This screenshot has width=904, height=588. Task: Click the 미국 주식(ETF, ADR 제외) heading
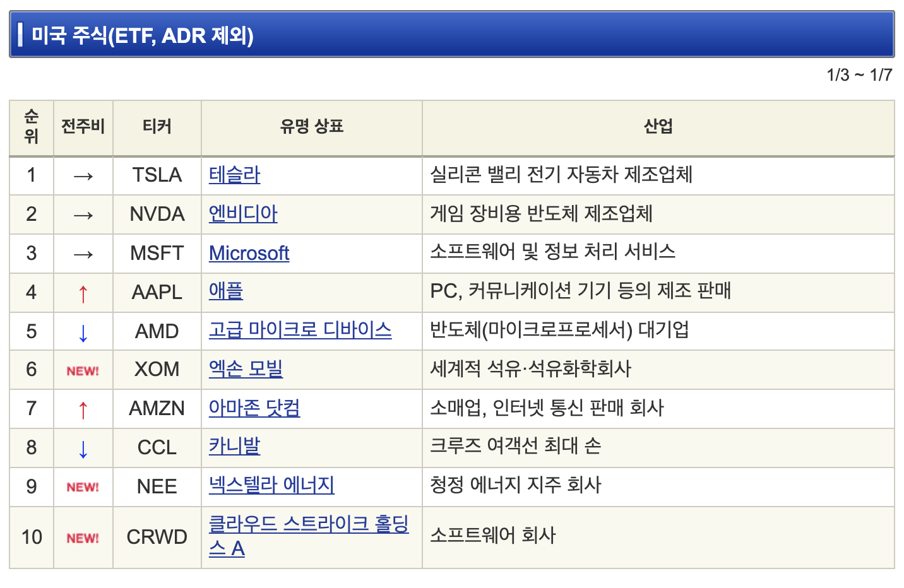click(x=143, y=35)
